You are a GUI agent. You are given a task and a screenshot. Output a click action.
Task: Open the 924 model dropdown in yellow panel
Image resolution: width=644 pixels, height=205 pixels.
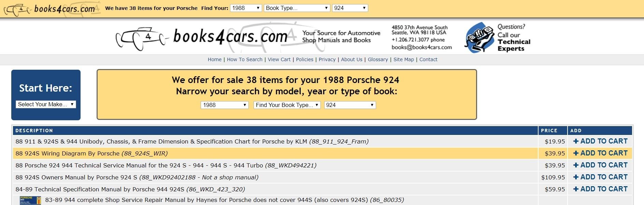coord(350,105)
